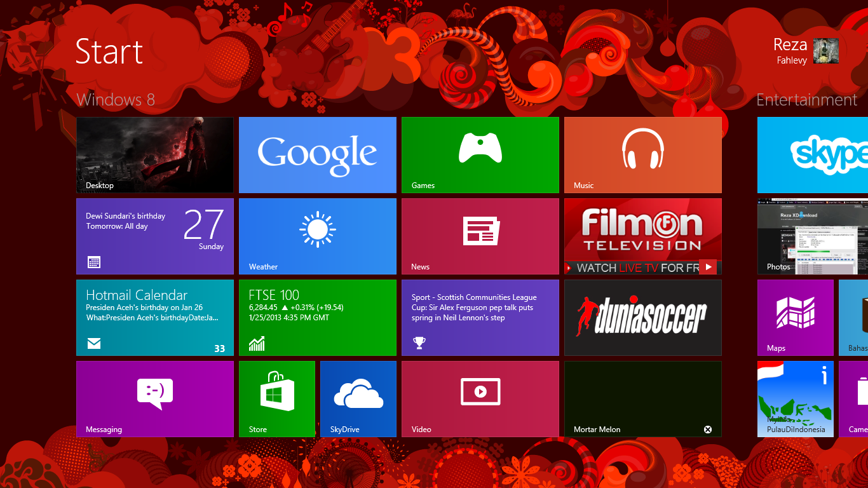Screen dimensions: 868x488
Task: Open the Music tile with headphones icon
Action: click(x=643, y=155)
